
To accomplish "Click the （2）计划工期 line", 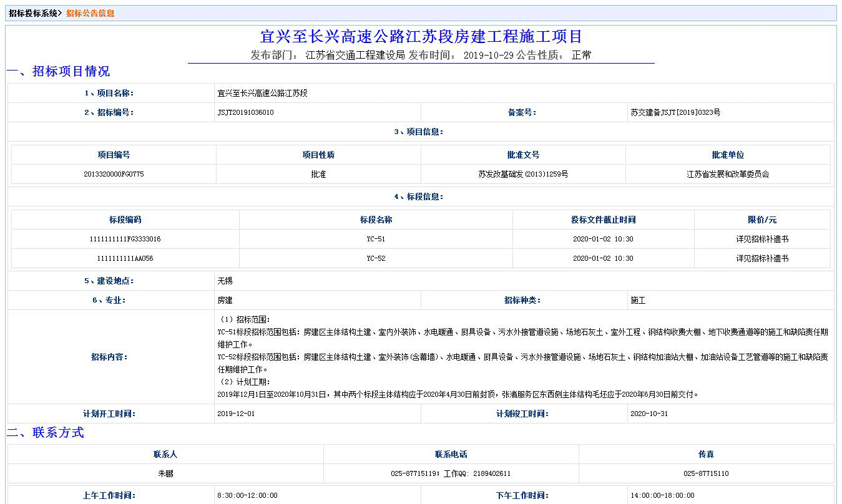I will (x=243, y=382).
